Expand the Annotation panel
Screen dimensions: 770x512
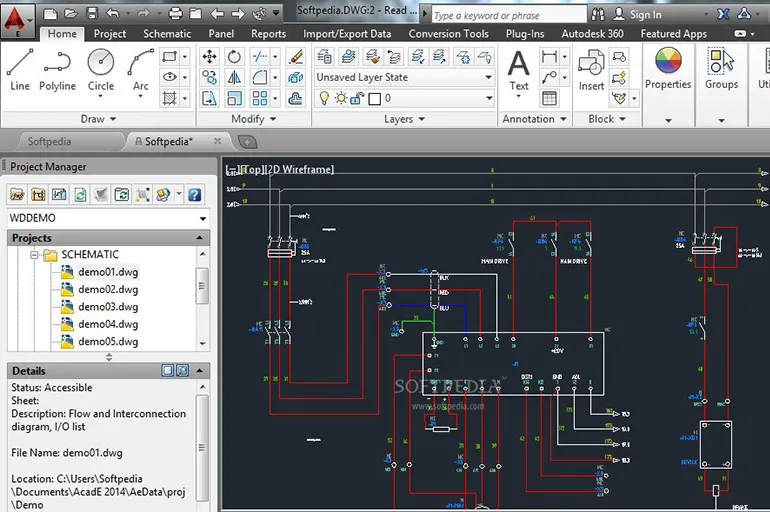click(x=534, y=119)
